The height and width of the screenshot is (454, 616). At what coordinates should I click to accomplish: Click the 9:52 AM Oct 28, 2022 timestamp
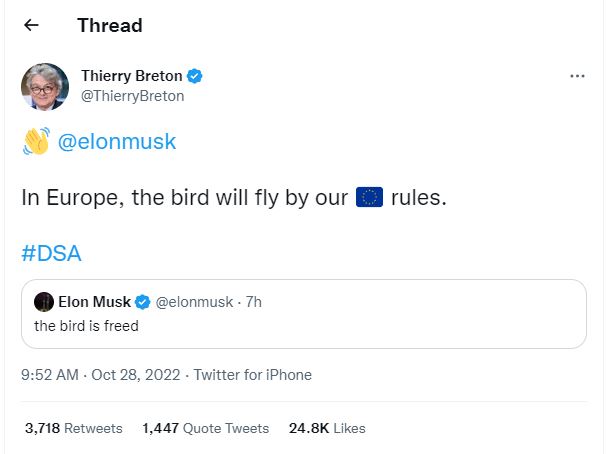coord(101,375)
